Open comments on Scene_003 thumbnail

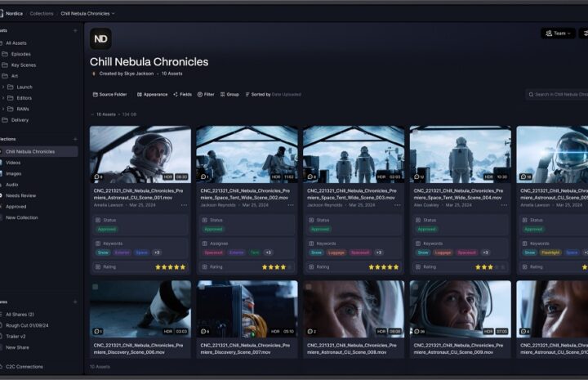[312, 177]
